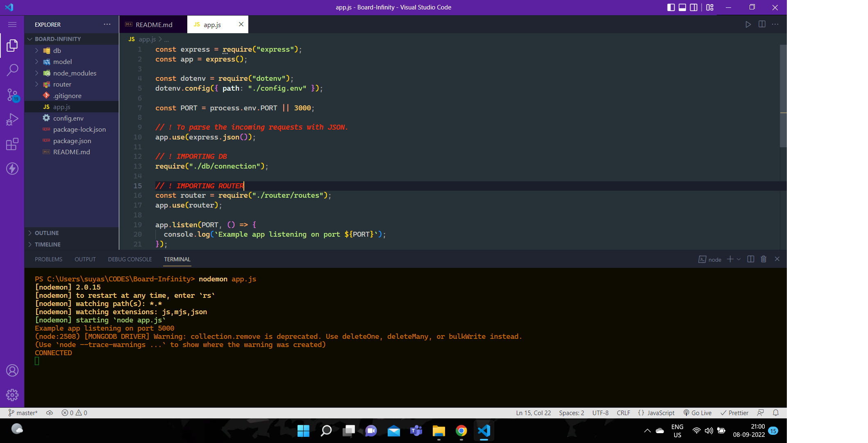Expand the model folder
This screenshot has width=868, height=443.
tap(72, 62)
